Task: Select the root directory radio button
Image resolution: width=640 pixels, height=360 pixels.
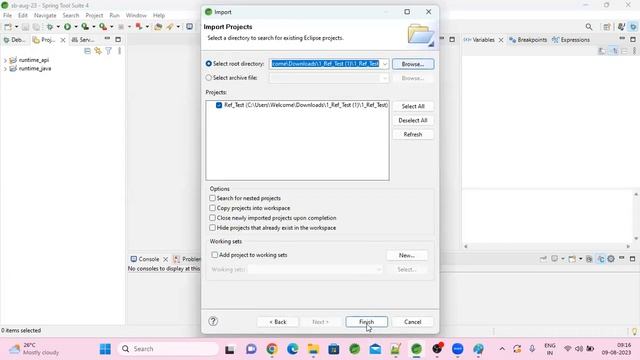Action: point(209,64)
